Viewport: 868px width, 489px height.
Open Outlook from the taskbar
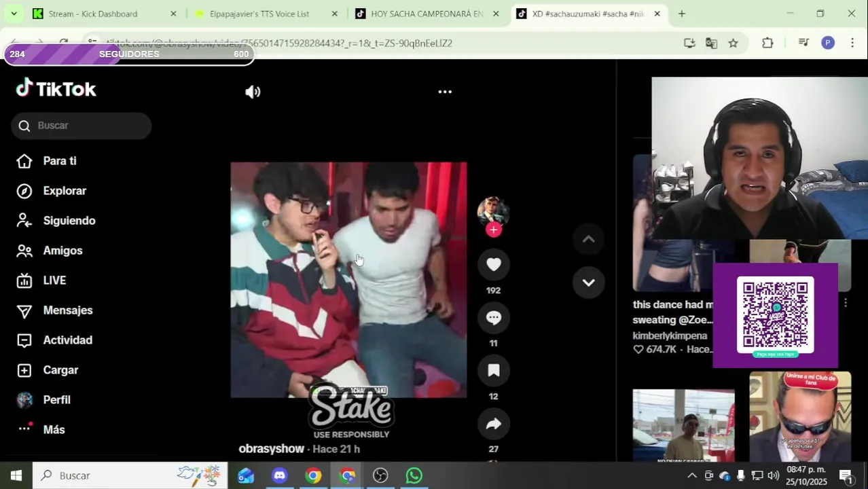pyautogui.click(x=246, y=475)
